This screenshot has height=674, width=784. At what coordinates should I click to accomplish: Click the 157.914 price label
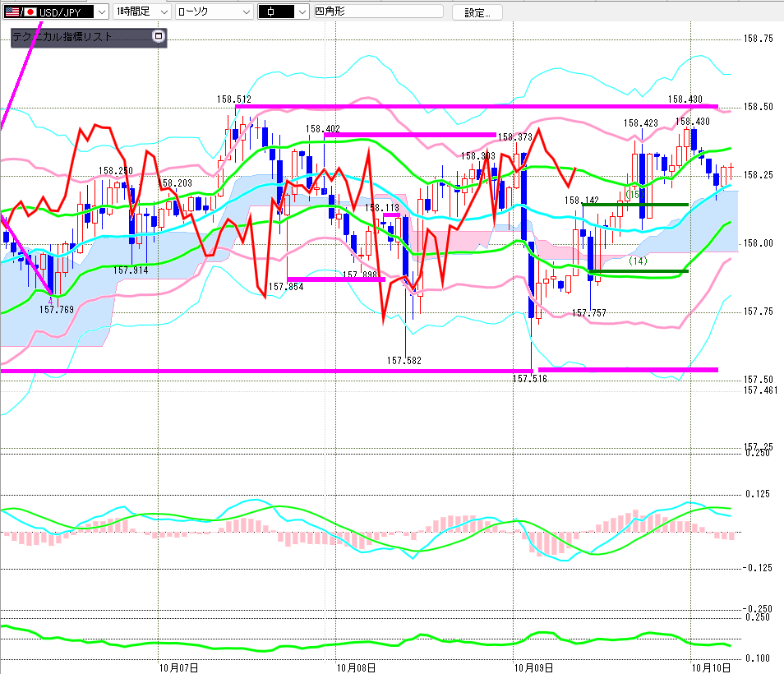(131, 270)
